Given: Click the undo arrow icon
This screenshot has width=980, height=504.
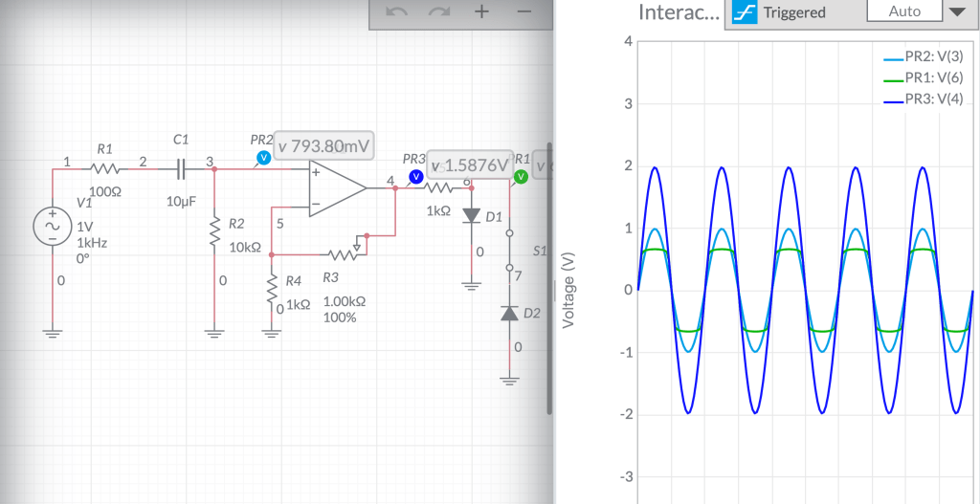Looking at the screenshot, I should tap(396, 12).
